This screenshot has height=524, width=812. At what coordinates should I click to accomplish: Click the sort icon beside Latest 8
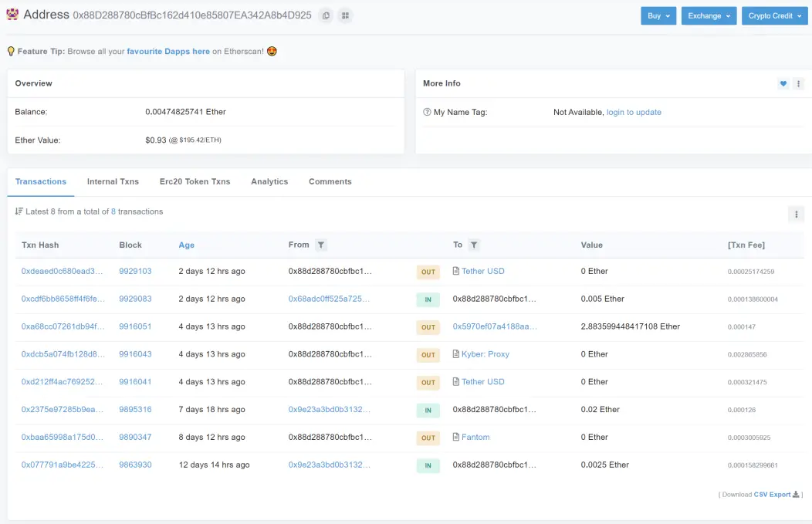[19, 211]
